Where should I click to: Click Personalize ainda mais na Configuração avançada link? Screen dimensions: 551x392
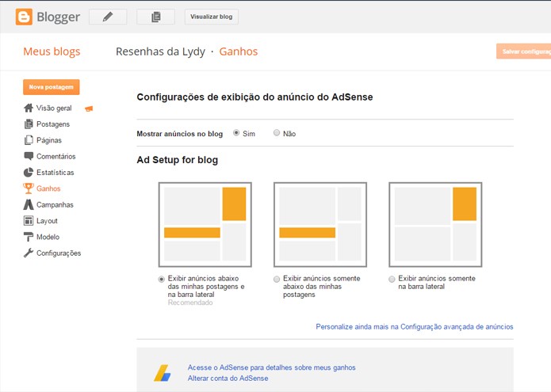click(x=415, y=327)
